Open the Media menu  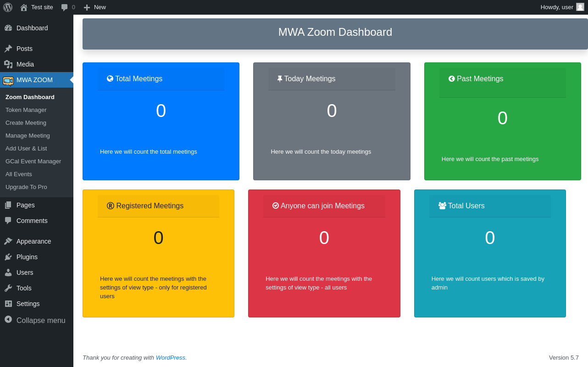pyautogui.click(x=37, y=64)
